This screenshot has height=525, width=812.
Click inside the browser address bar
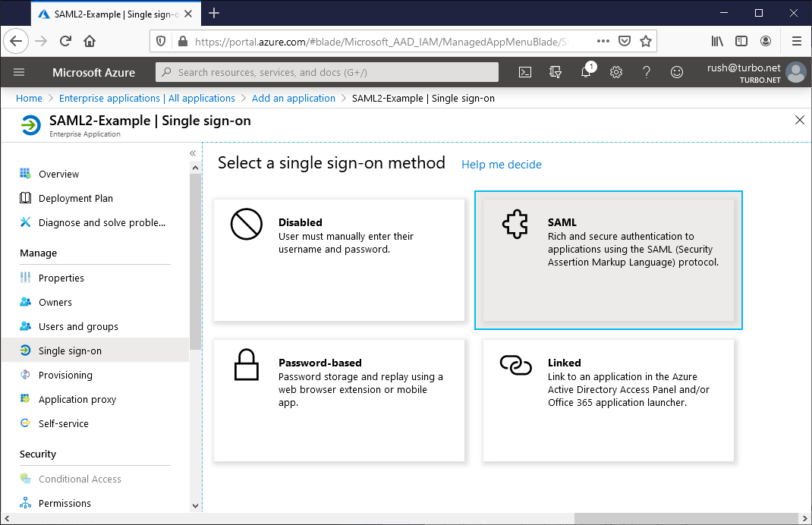[x=379, y=41]
